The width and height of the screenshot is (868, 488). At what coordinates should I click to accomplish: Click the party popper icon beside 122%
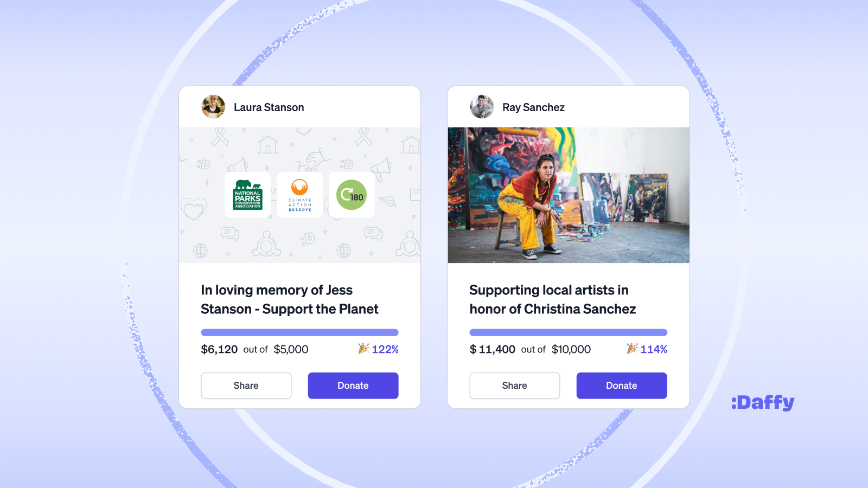363,349
